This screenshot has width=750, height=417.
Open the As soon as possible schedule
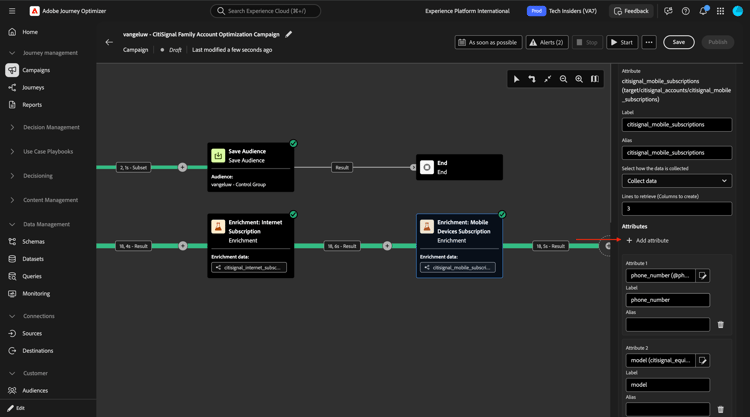pyautogui.click(x=488, y=42)
